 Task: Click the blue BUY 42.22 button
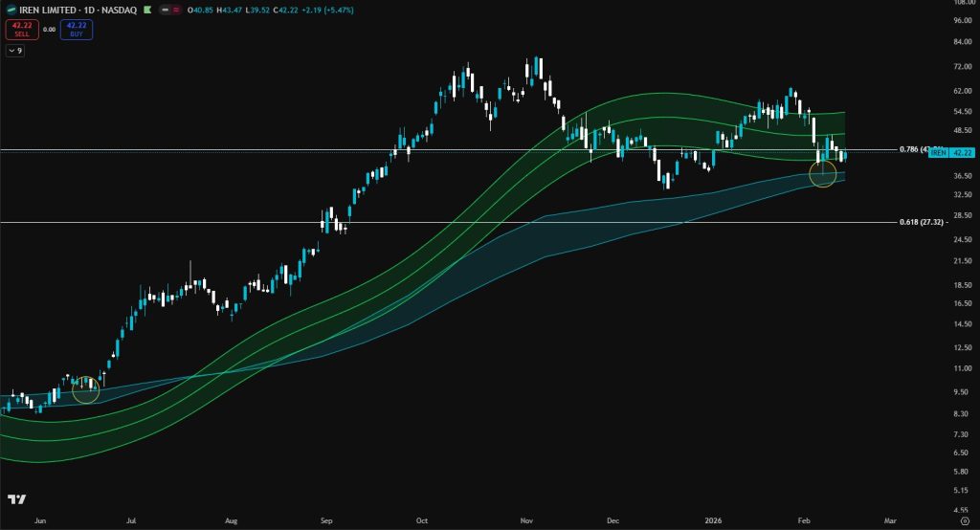click(x=77, y=30)
